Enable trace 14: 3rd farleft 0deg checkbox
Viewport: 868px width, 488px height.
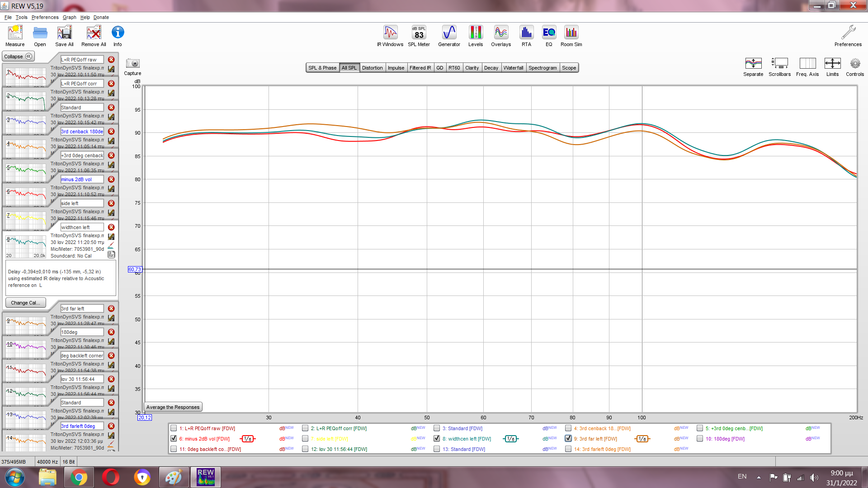click(x=568, y=449)
